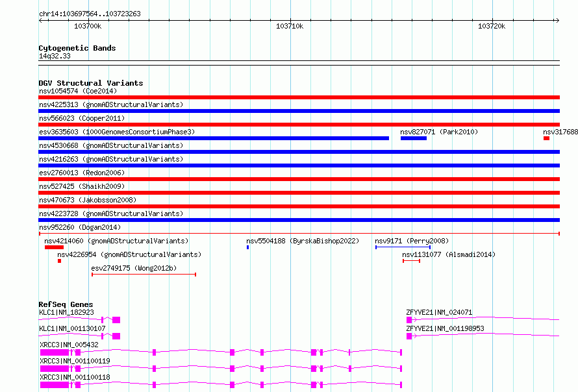Open variant nsv527425 (Shaikh2009)
The width and height of the screenshot is (578, 392).
tap(82, 186)
